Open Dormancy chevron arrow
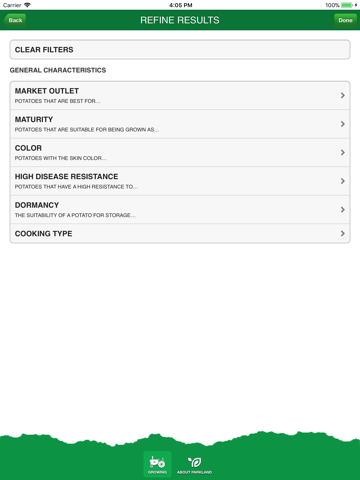This screenshot has height=480, width=360. 343,209
